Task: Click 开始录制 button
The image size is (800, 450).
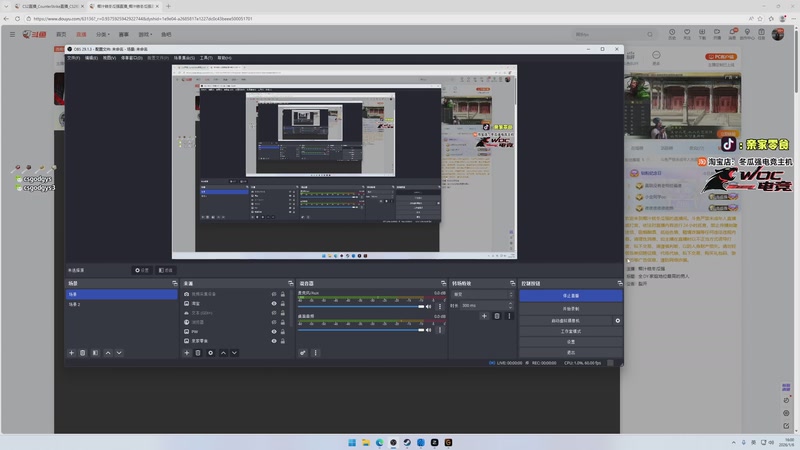Action: tap(570, 309)
